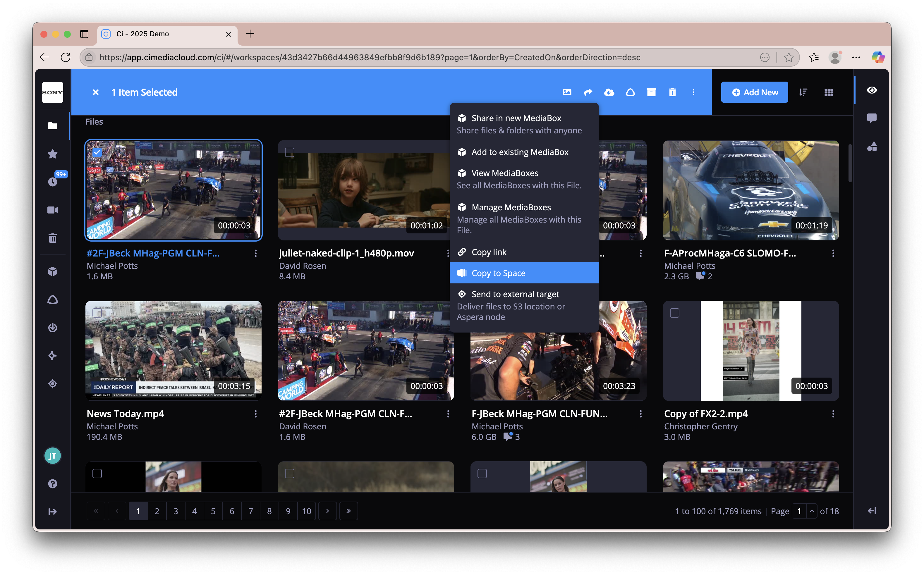This screenshot has height=575, width=924.
Task: Open options menu for Copy of FX2-2.mp4
Action: pos(833,414)
